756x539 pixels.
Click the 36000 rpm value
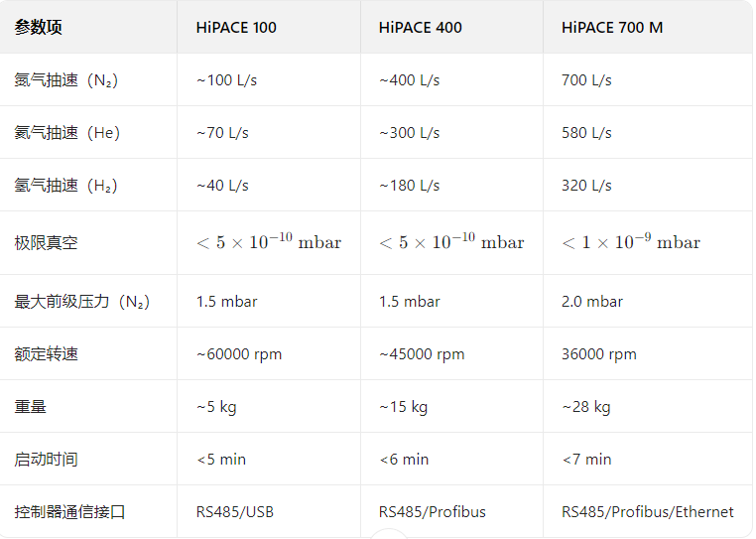(x=599, y=354)
